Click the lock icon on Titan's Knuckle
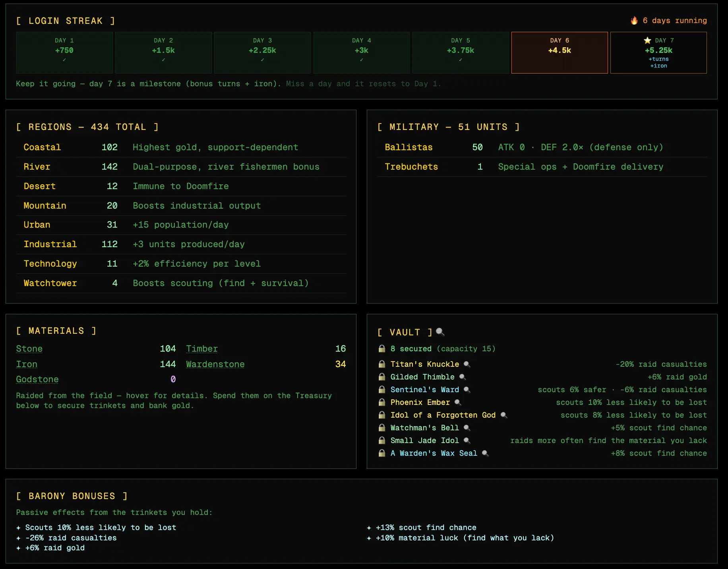Screen dimensions: 728x569 [x=382, y=364]
